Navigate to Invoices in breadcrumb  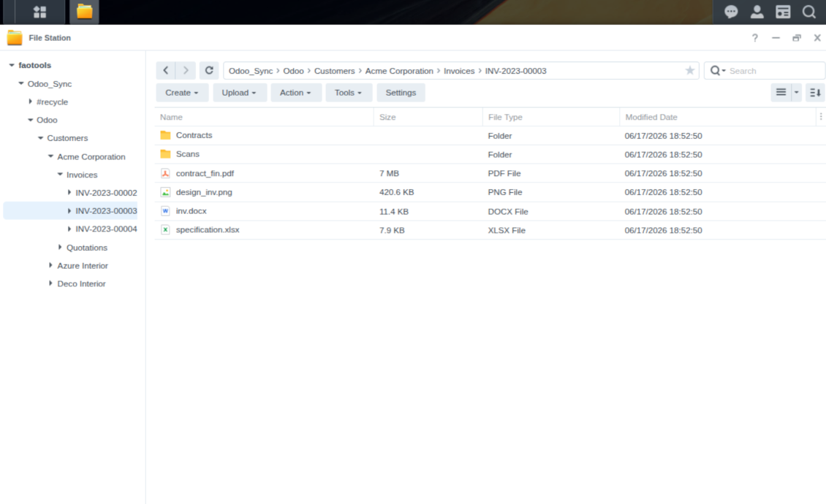[459, 71]
